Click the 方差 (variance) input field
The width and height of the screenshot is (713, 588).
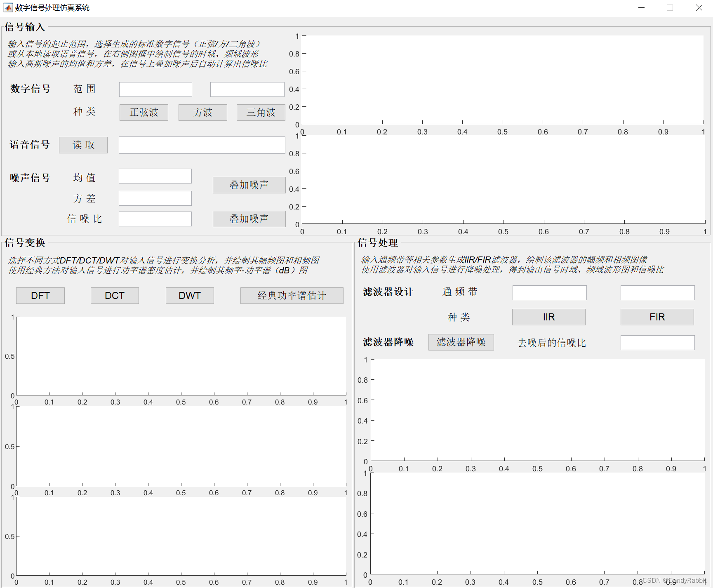coord(155,198)
